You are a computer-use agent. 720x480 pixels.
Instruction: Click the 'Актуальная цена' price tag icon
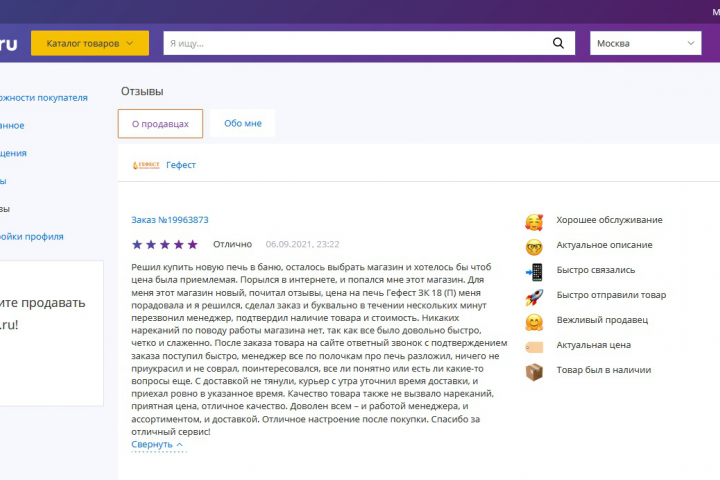point(534,347)
